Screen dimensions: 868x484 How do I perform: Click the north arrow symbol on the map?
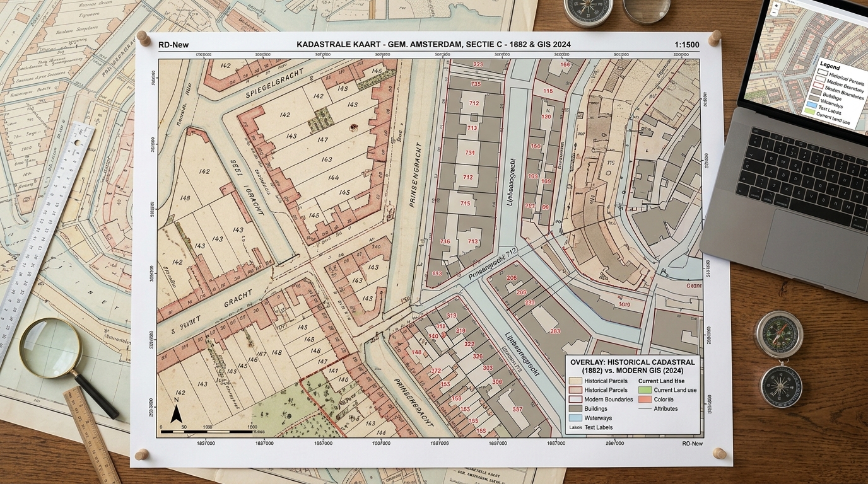(177, 411)
